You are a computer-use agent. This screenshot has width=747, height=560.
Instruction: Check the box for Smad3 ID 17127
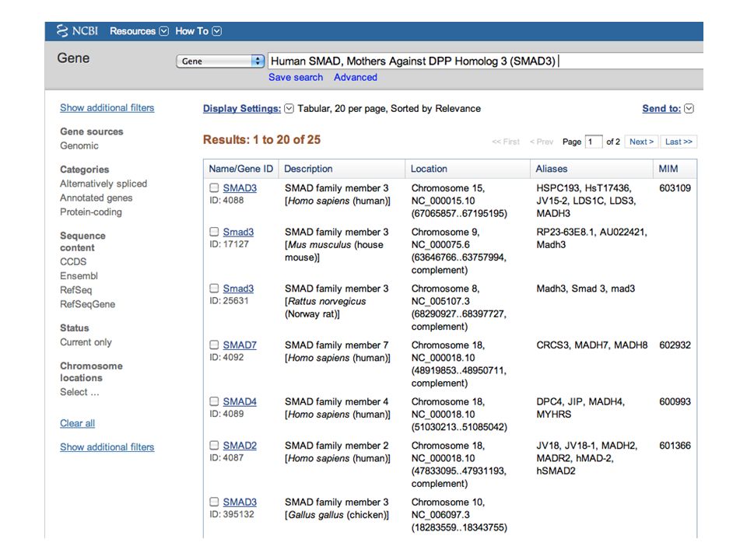[215, 232]
